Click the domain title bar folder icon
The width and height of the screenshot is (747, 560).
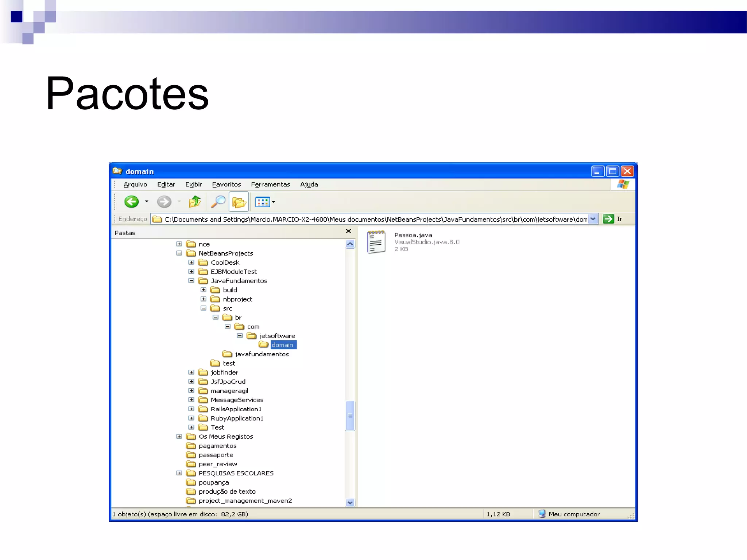(x=117, y=171)
